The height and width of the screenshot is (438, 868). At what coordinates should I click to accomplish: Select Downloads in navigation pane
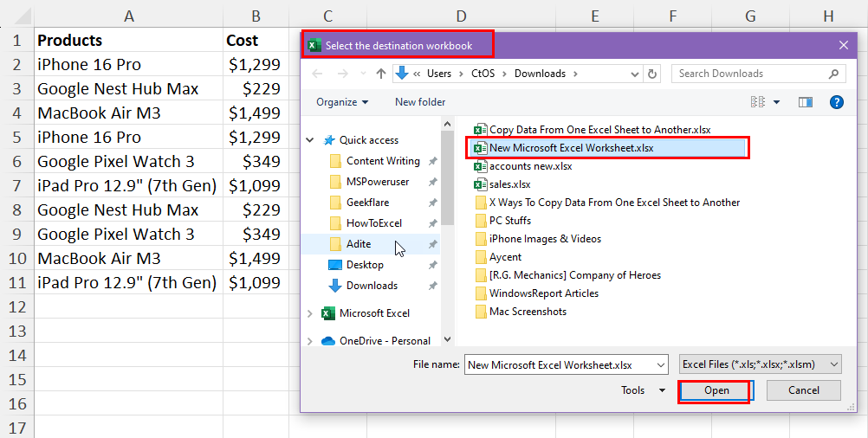(372, 286)
